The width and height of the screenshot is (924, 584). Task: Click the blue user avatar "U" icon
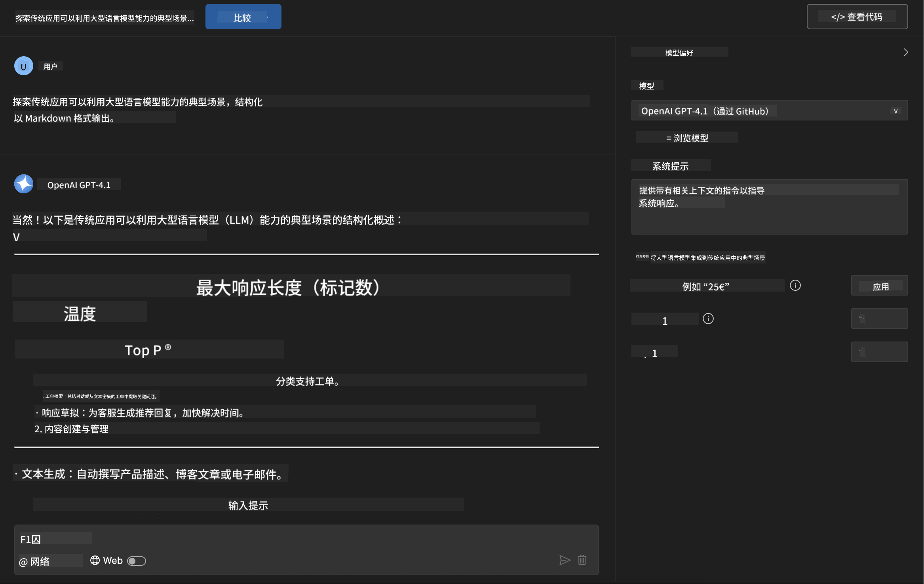point(24,66)
